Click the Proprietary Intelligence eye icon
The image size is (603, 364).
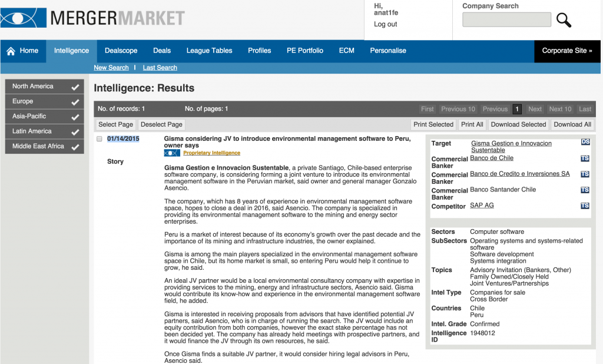click(172, 153)
